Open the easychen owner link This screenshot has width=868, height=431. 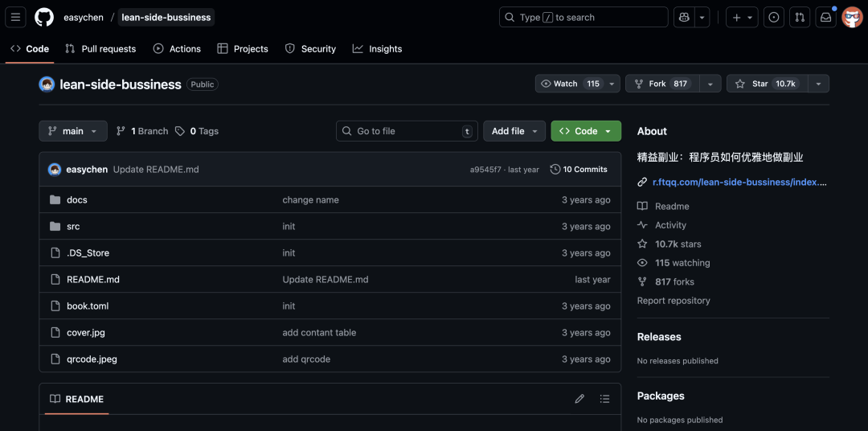point(84,17)
